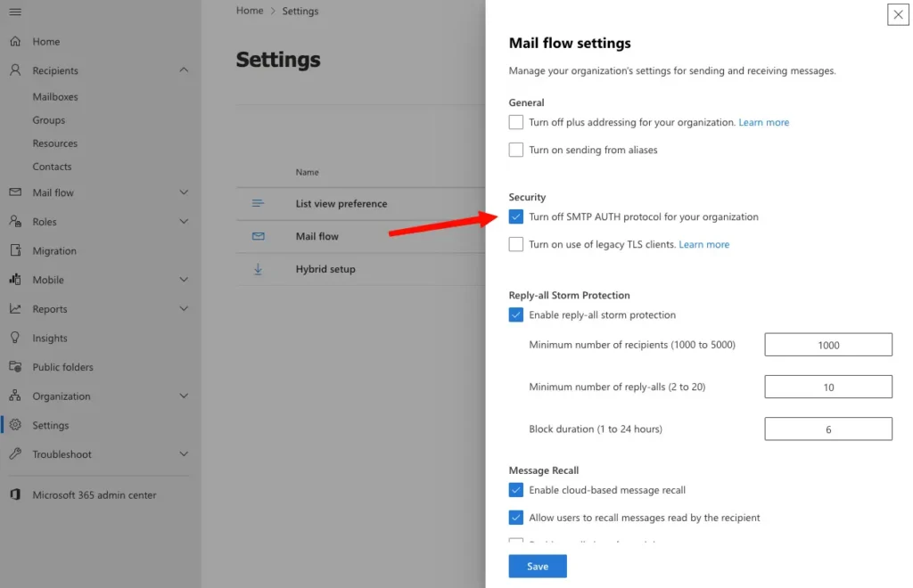This screenshot has height=588, width=913.
Task: Expand the Reports sidebar chevron
Action: (x=184, y=308)
